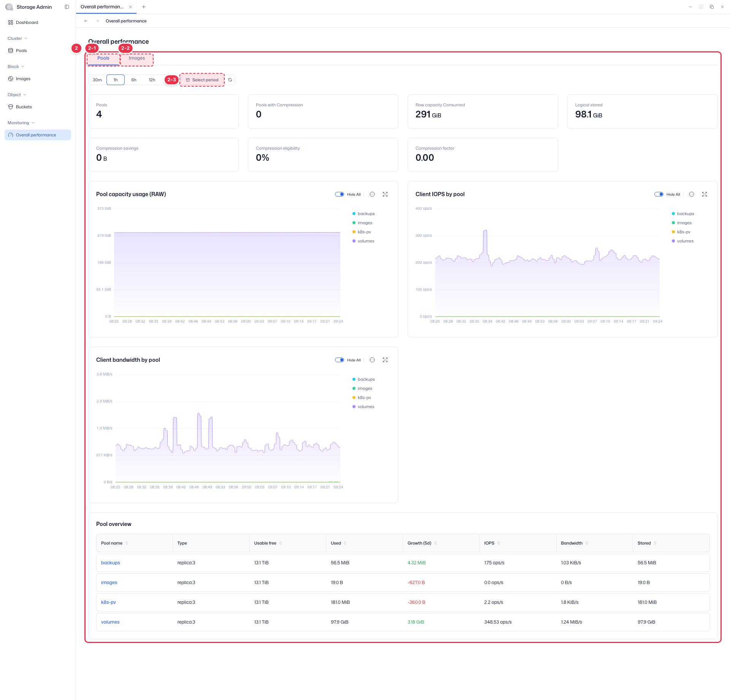The height and width of the screenshot is (700, 730).
Task: Toggle Hide All on Pool capacity usage chart
Action: [340, 194]
